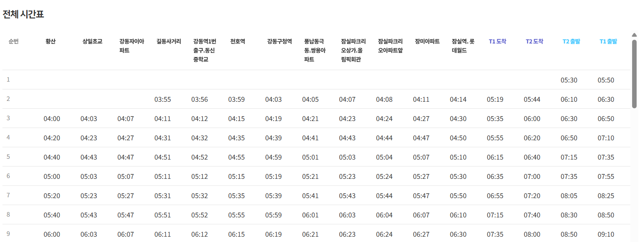Click row 7 길동사거리 time 05:31
644x242 pixels.
point(162,196)
